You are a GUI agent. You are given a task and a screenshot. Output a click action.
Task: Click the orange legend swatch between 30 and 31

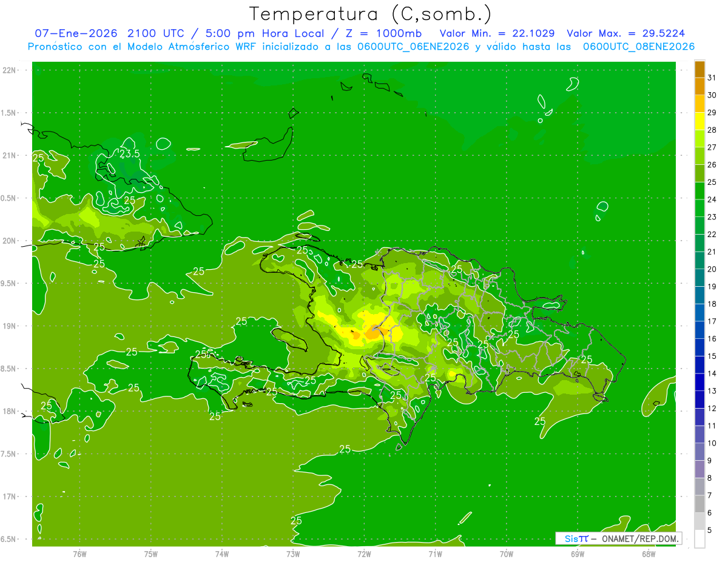pyautogui.click(x=699, y=87)
